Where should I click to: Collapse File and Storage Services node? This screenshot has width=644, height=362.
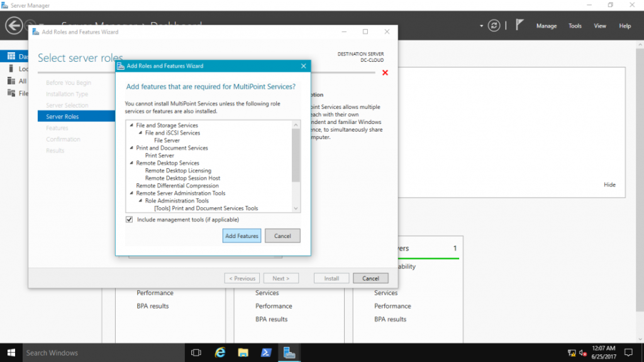tap(131, 125)
